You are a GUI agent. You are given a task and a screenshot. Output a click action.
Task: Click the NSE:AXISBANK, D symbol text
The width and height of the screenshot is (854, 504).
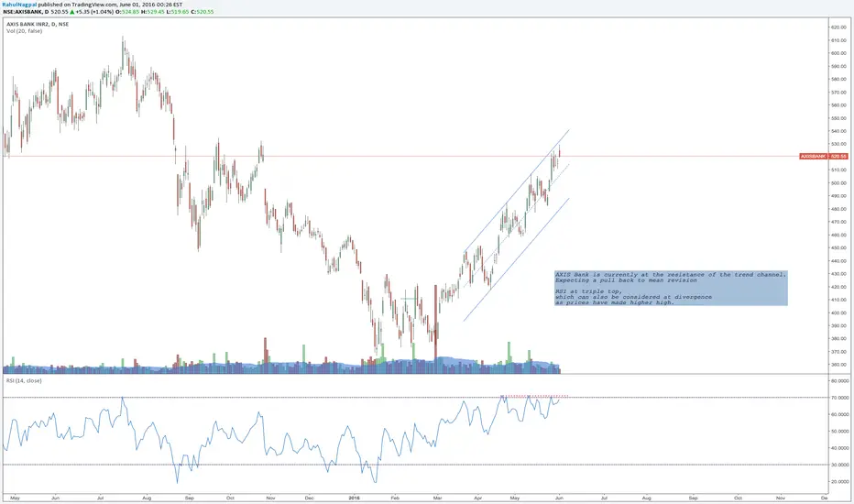point(26,11)
